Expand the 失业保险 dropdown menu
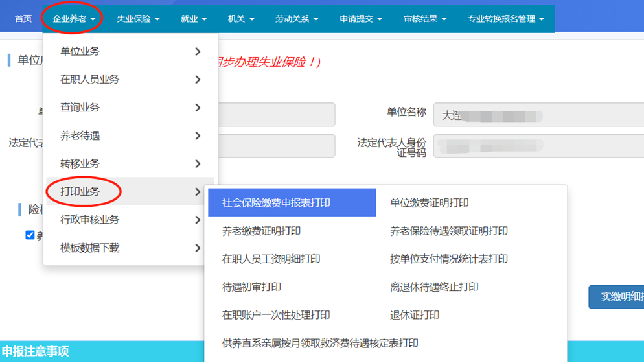644x363 pixels. [137, 19]
